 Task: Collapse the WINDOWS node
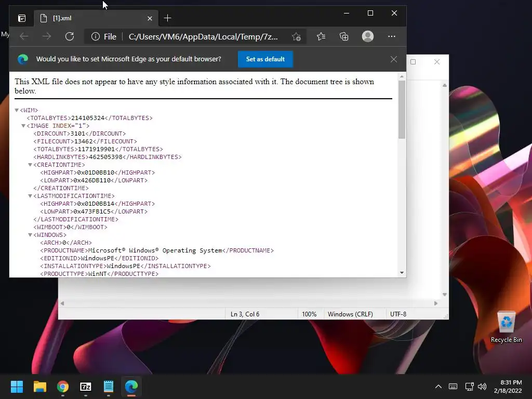pos(30,235)
